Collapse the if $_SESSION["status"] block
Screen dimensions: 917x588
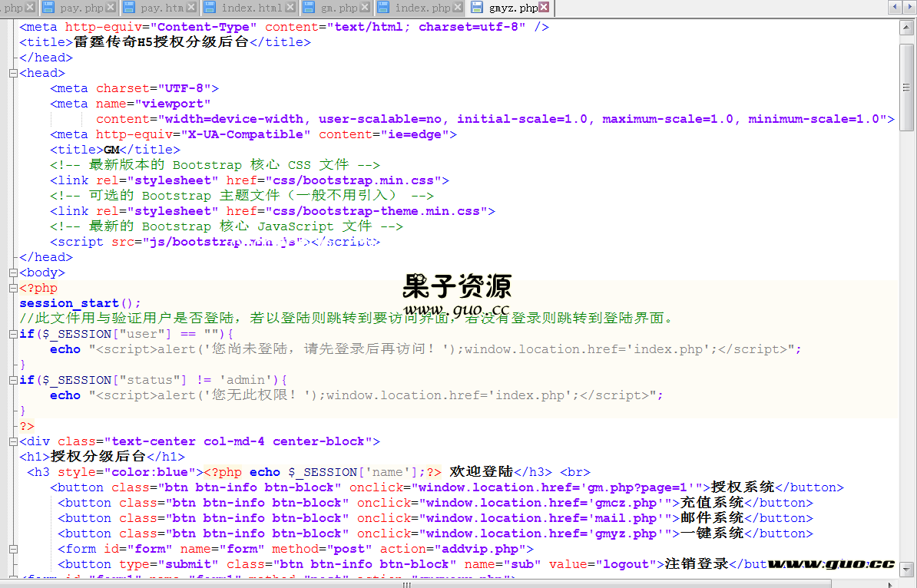(12, 380)
